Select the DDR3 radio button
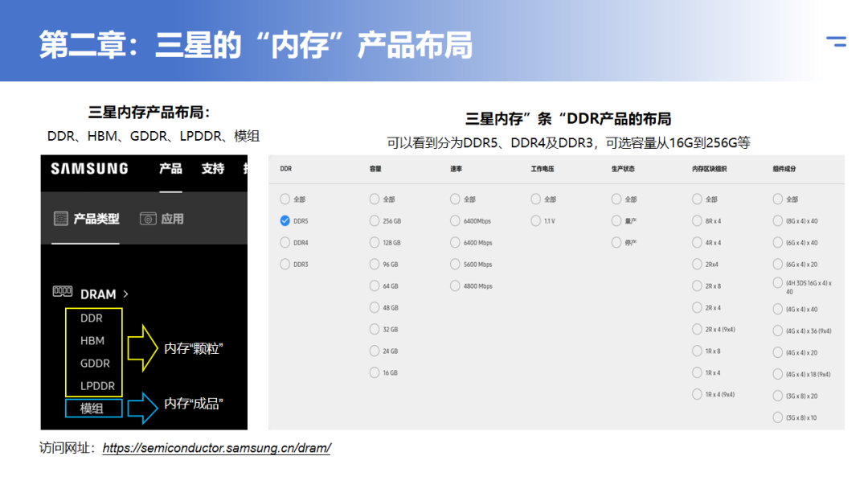Viewport: 868px width, 489px height. (285, 263)
